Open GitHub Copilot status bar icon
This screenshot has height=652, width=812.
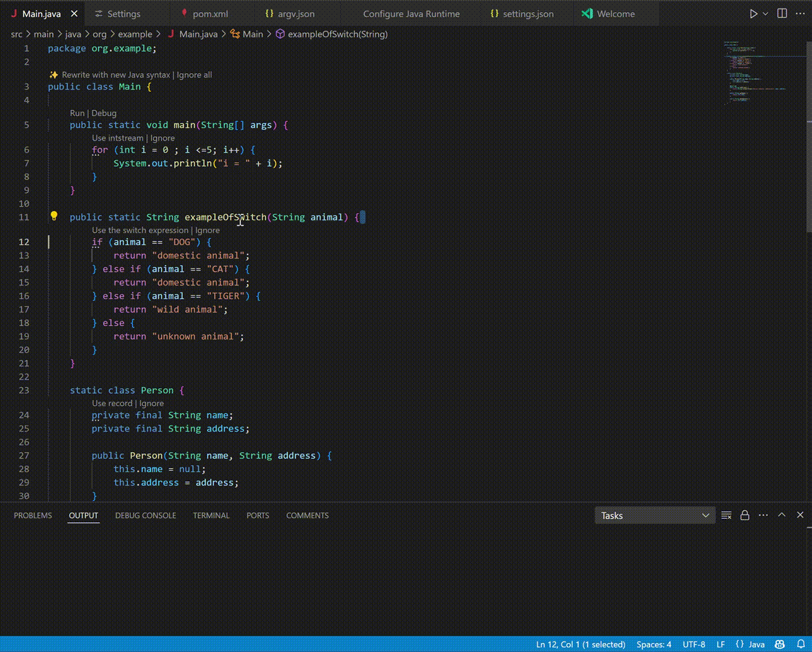778,644
